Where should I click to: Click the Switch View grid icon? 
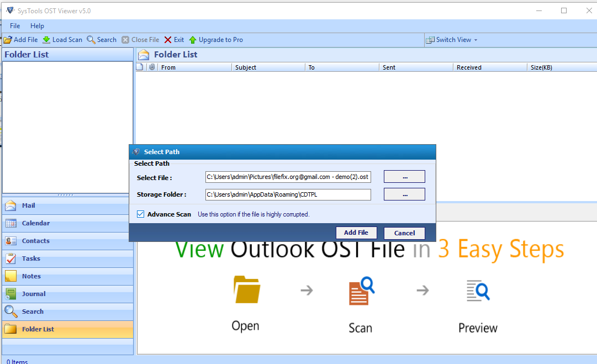point(430,40)
